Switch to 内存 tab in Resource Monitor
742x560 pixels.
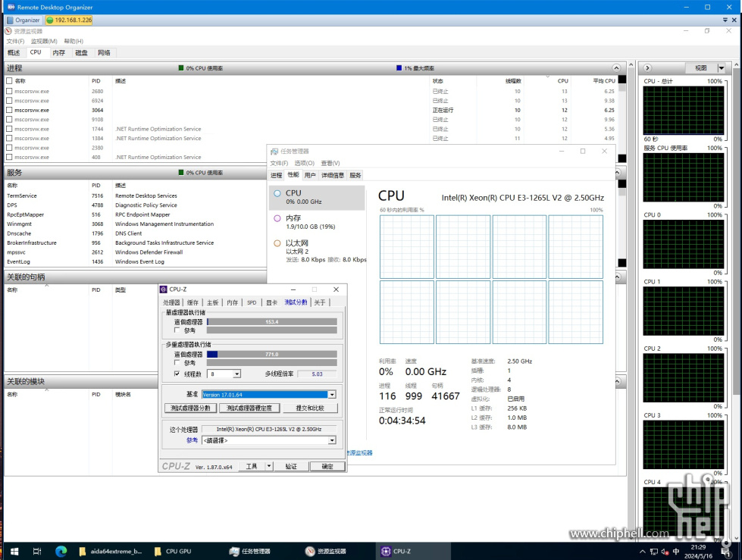[58, 52]
